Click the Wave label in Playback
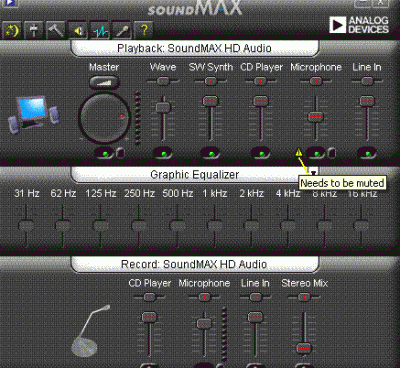Screen dimensions: 400x368 (x=163, y=67)
